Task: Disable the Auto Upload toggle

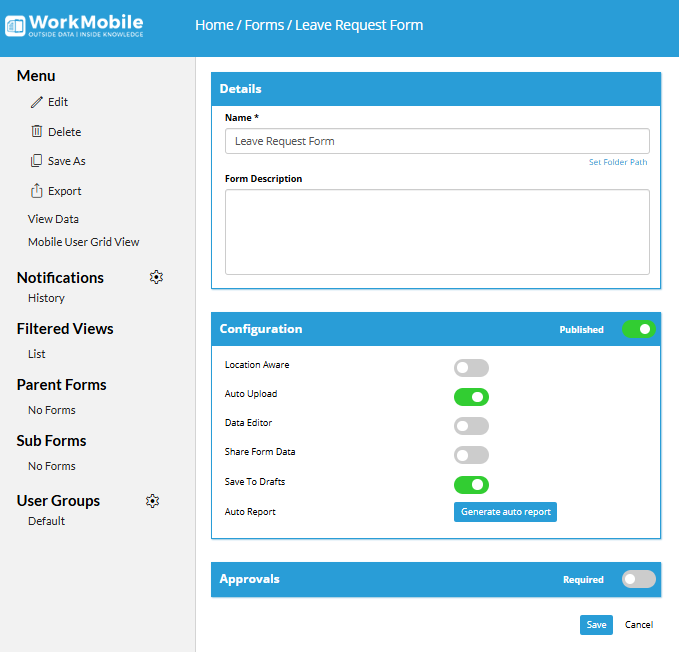Action: pyautogui.click(x=471, y=397)
